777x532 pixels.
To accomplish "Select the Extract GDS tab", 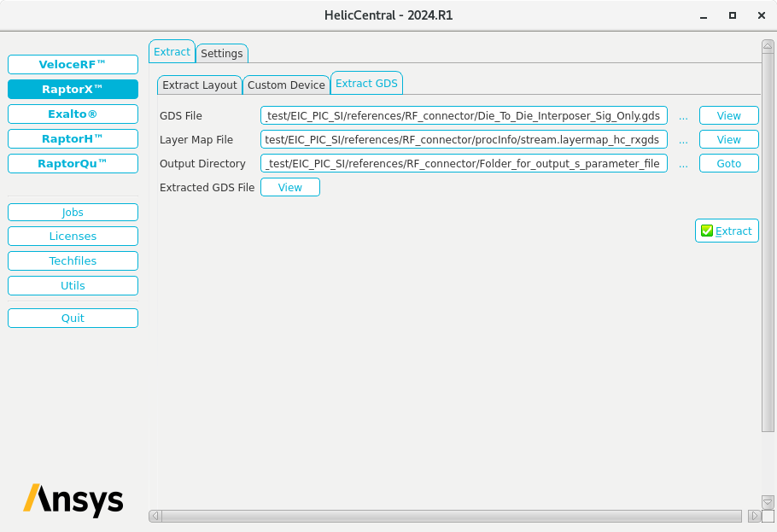I will tap(366, 84).
